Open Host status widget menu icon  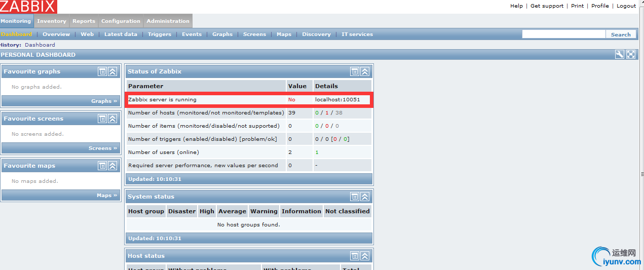355,256
